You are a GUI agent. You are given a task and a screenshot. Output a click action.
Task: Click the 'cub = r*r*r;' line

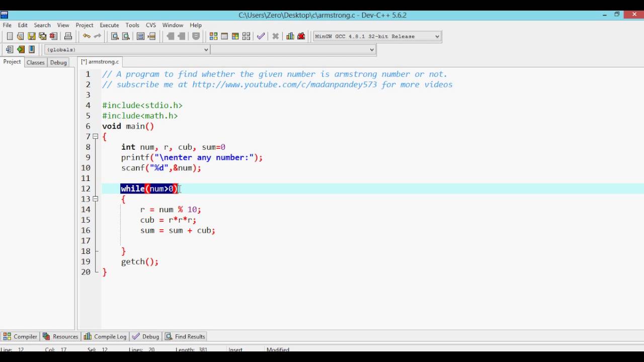pyautogui.click(x=168, y=220)
